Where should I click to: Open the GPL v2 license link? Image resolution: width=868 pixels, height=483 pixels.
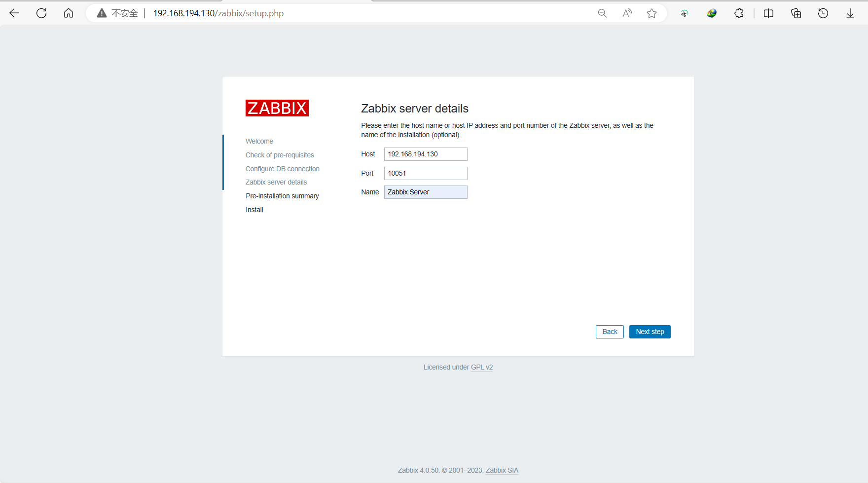coord(482,367)
